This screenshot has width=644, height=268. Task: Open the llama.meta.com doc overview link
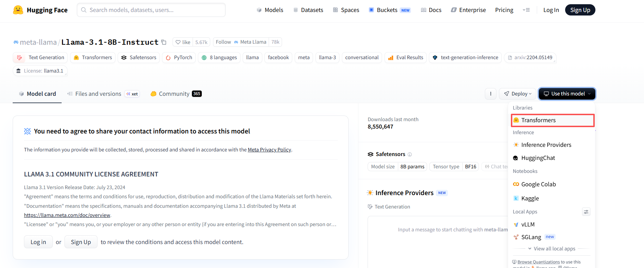(x=67, y=215)
